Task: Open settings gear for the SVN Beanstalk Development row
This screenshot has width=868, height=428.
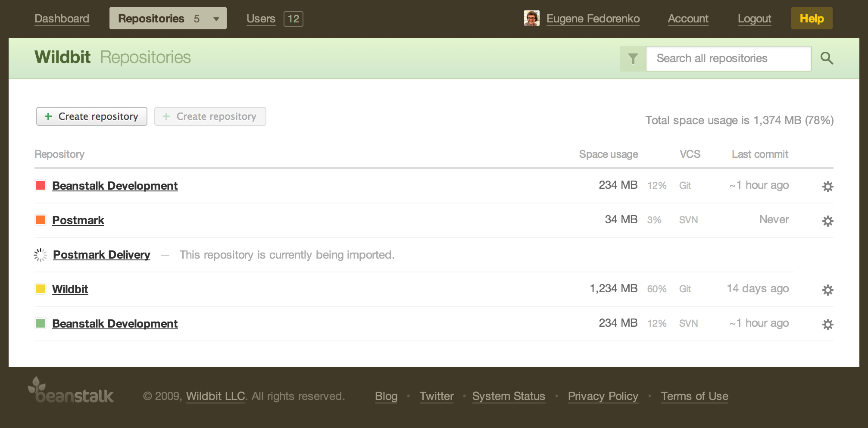Action: (x=827, y=324)
